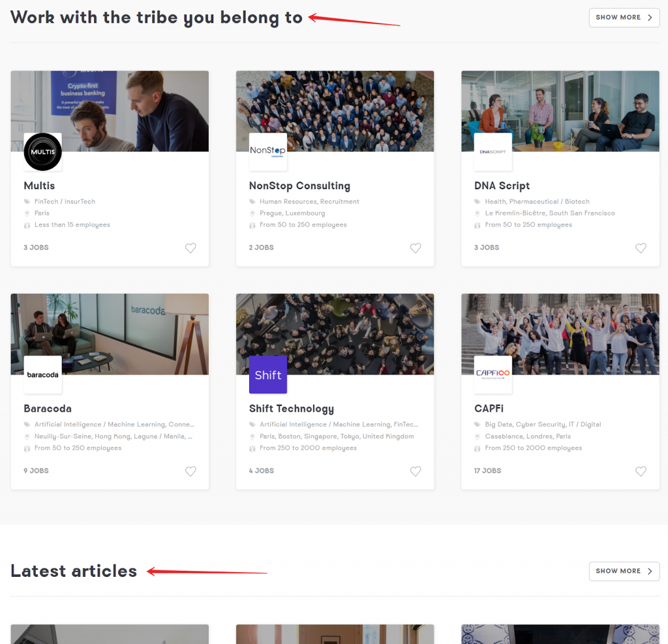Click "3 JOBS" on Multis card
This screenshot has width=668, height=644.
(37, 248)
